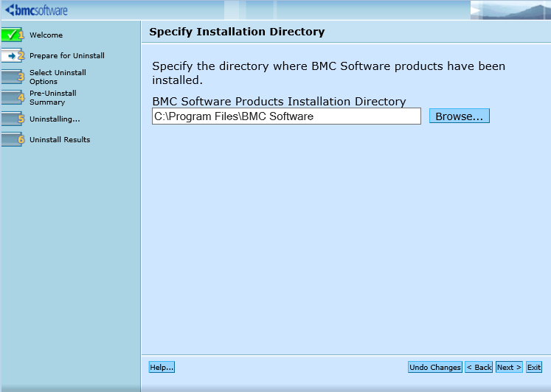The width and height of the screenshot is (551, 392).
Task: Click the installation directory path field
Action: point(286,116)
